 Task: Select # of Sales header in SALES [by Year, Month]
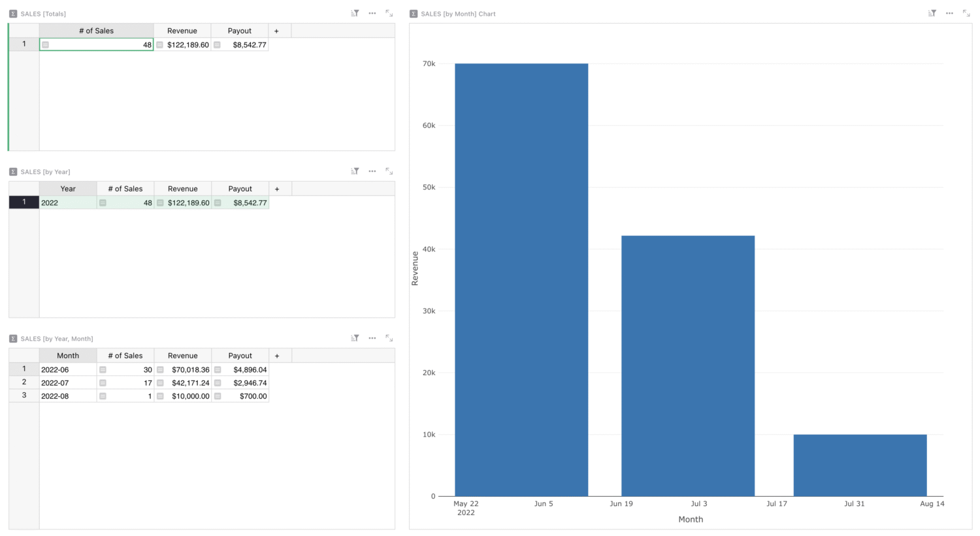125,356
